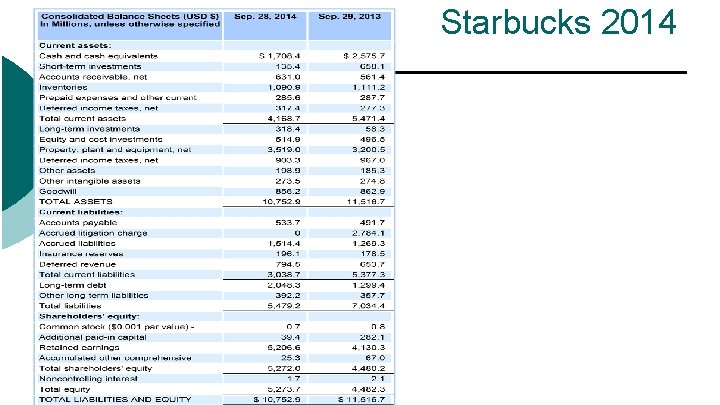Click the 'Additional paid-in capital' row label
This screenshot has width=720, height=405.
pyautogui.click(x=93, y=338)
